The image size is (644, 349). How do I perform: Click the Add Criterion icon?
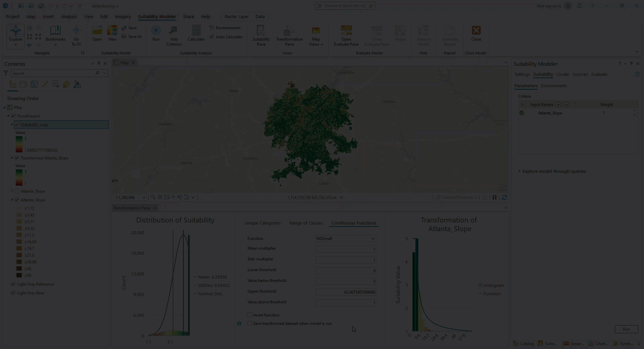pos(173,35)
